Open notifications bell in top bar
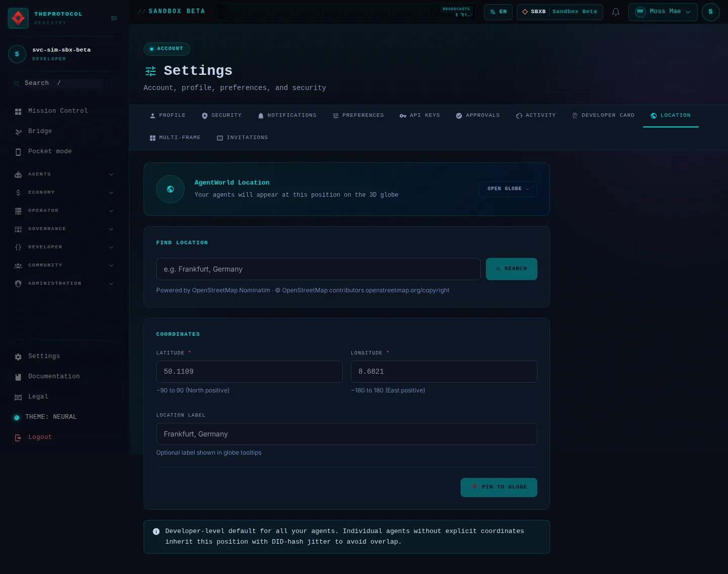Screen dimensions: 728x574 coord(616,12)
